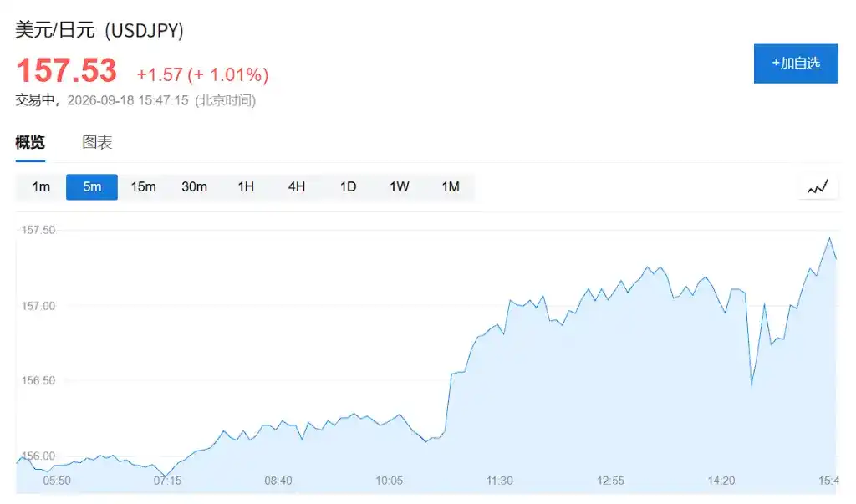Click the 157.53 current price
The height and width of the screenshot is (504, 856).
point(67,70)
